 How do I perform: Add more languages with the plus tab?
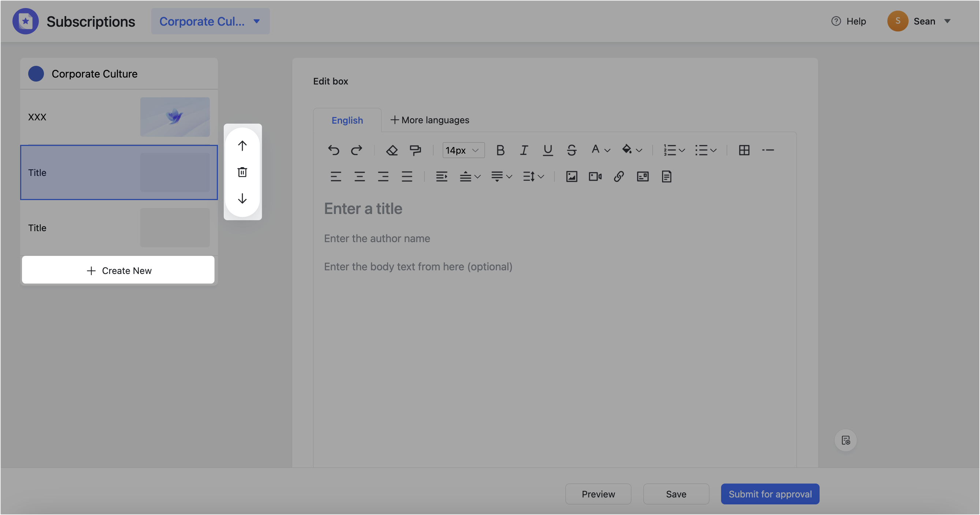(430, 120)
